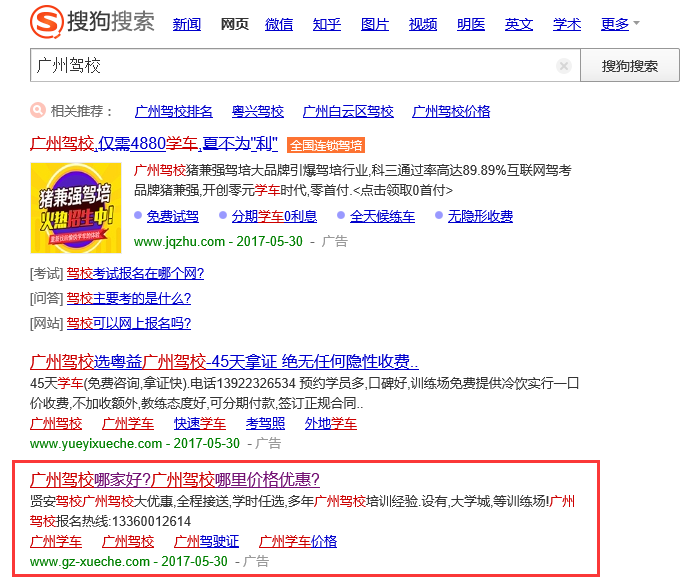Open related suggestion 粤兴驾校
The image size is (692, 585).
click(258, 111)
